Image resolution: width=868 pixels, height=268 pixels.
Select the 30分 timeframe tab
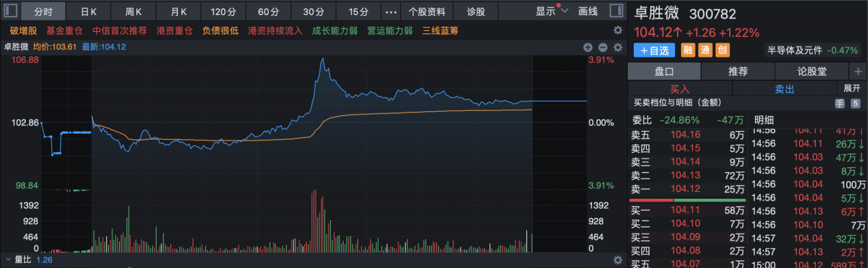point(314,12)
